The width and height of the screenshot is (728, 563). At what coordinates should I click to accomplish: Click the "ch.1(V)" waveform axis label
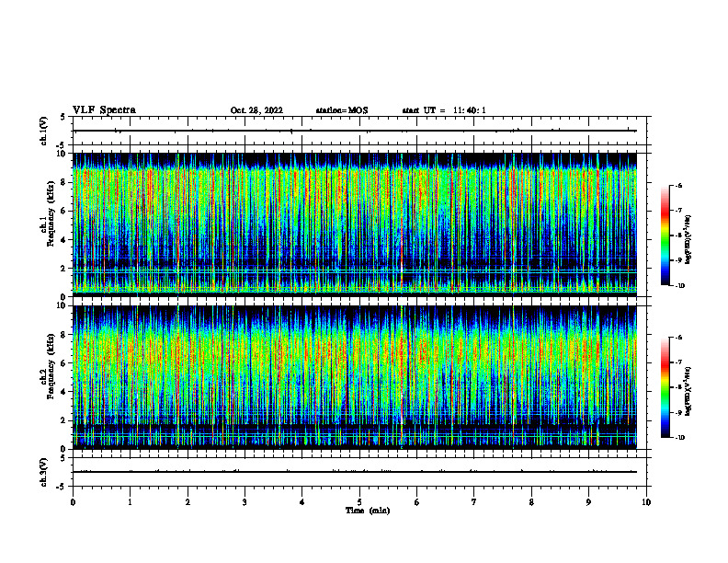click(x=44, y=131)
